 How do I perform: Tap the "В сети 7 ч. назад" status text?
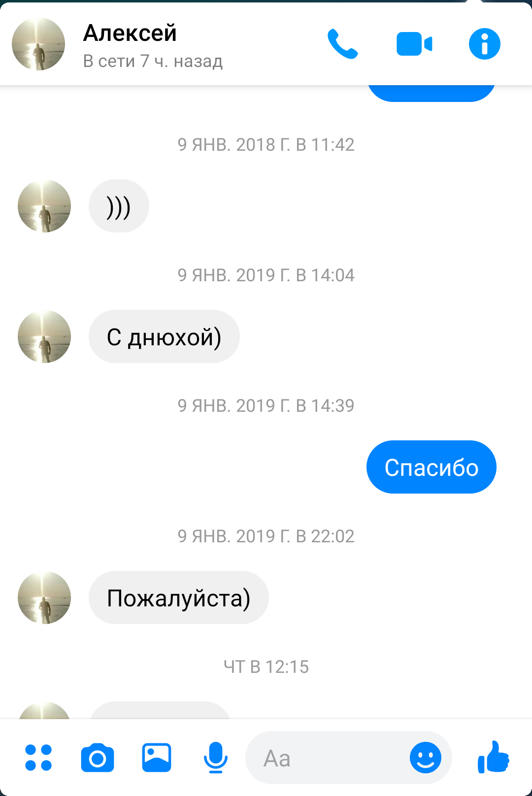(x=153, y=61)
